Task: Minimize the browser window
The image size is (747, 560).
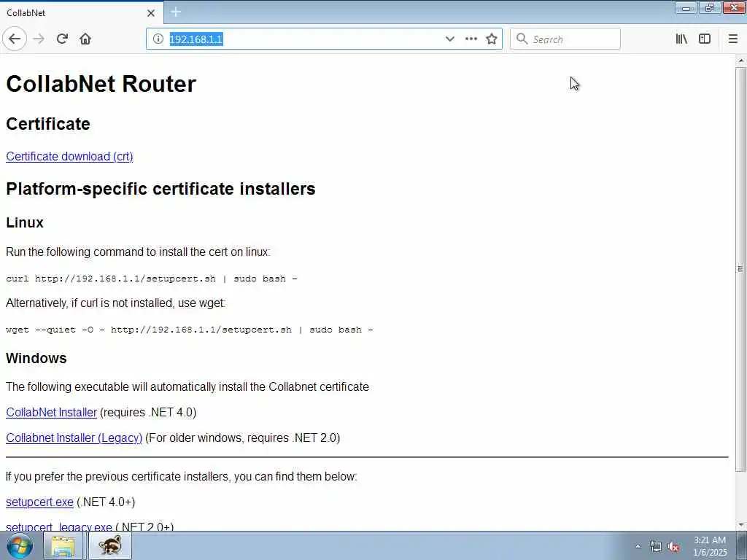Action: tap(686, 7)
